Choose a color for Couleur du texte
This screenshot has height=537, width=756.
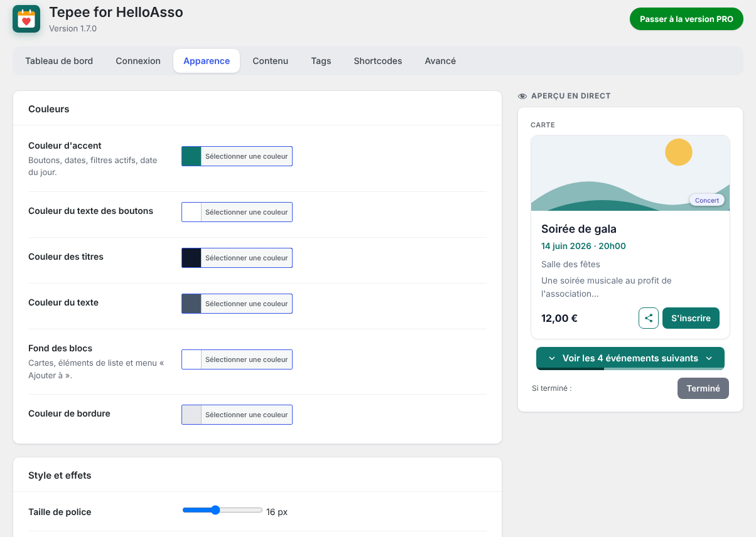coord(237,304)
